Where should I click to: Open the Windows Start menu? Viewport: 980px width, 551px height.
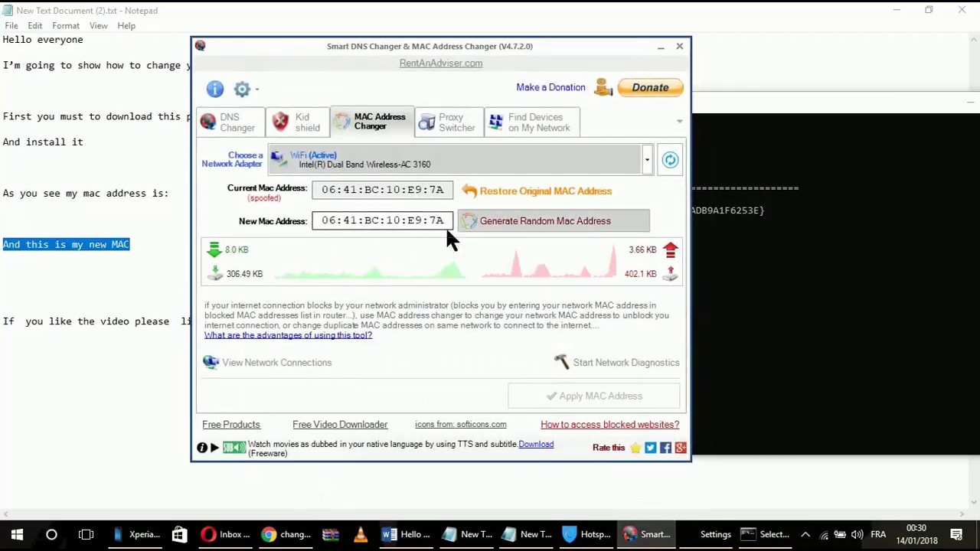(17, 534)
